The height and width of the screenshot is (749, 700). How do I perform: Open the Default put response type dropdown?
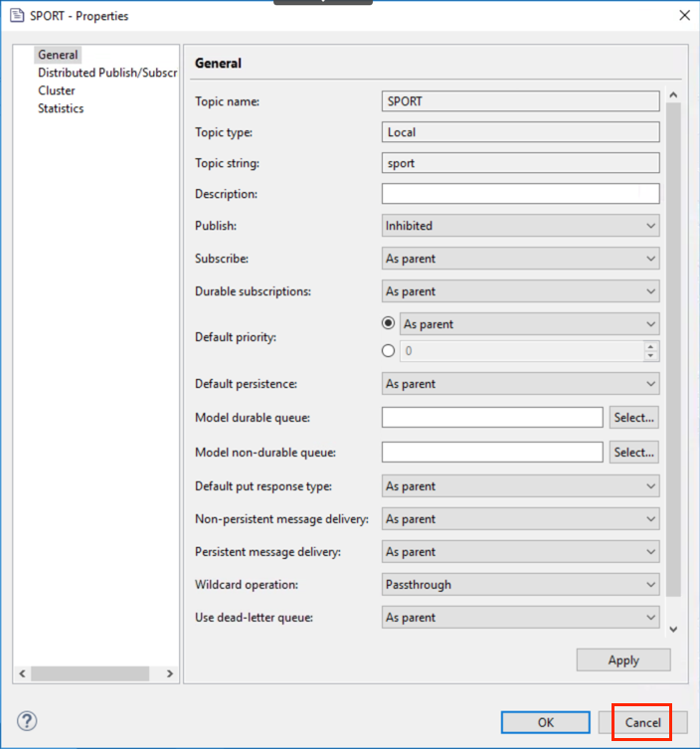coord(520,485)
